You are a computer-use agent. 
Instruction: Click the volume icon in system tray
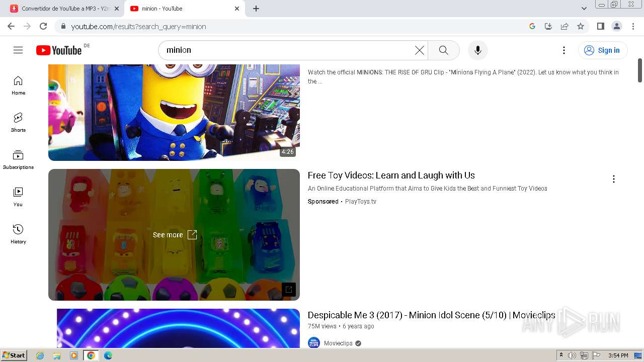point(572,355)
